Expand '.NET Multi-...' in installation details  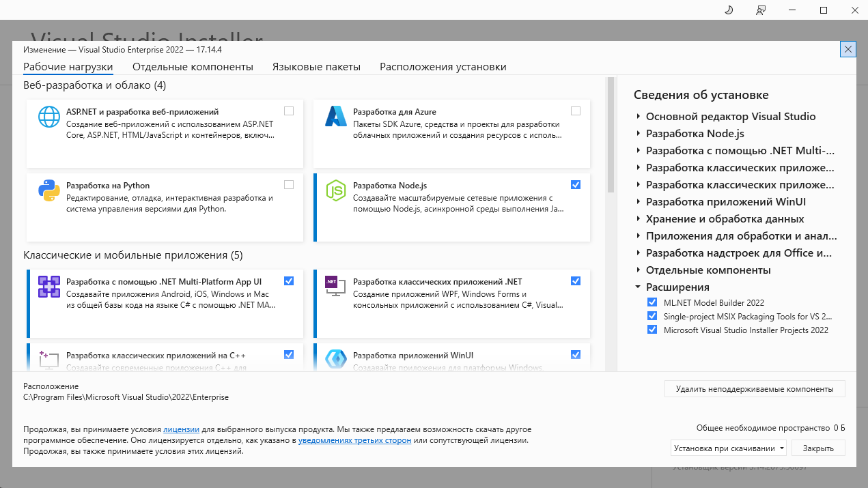[638, 151]
